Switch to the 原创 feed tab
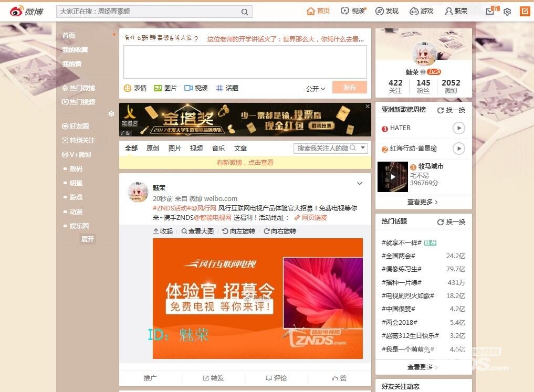The width and height of the screenshot is (534, 392). (x=153, y=149)
